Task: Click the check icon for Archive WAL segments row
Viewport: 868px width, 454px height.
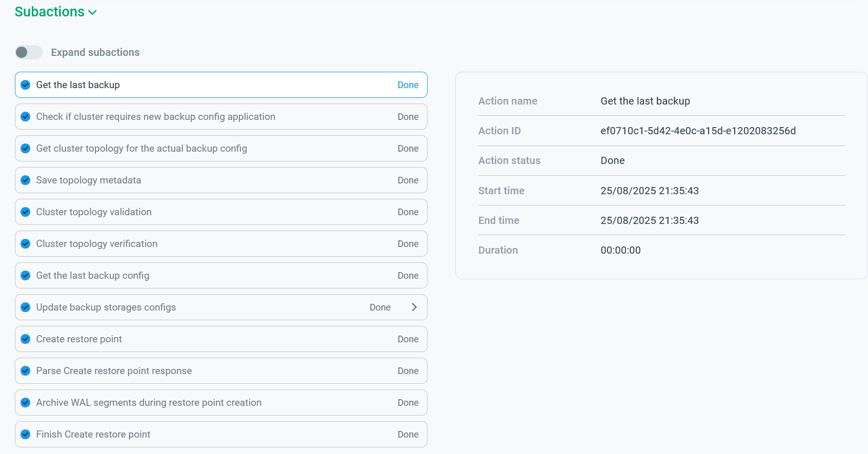Action: [25, 403]
